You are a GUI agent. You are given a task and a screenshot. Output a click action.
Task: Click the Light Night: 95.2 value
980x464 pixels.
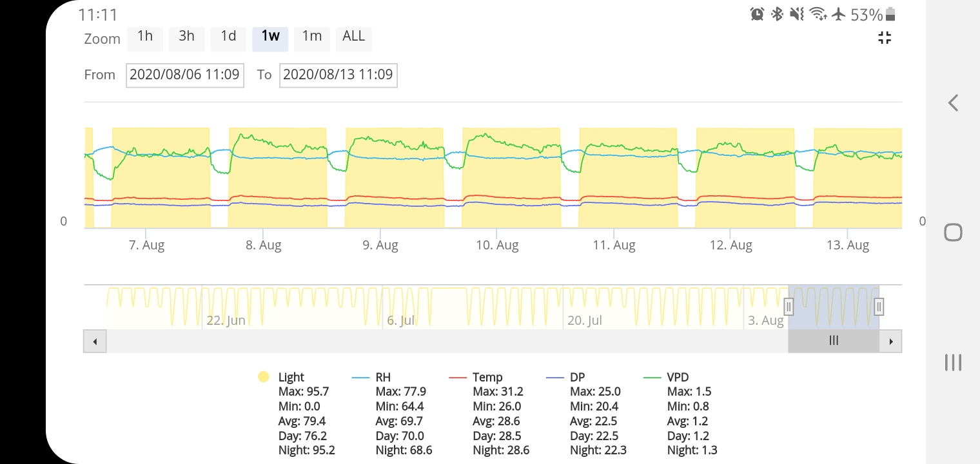(307, 450)
